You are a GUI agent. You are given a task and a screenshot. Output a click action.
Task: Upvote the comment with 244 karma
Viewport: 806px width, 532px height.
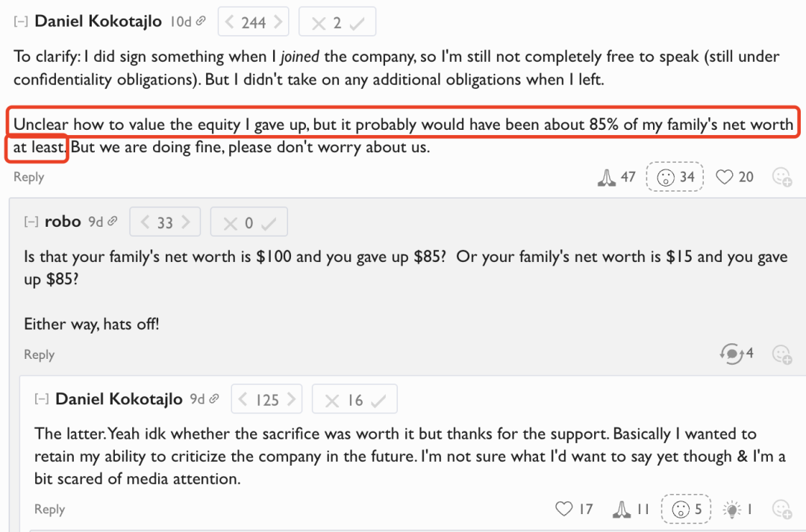tap(278, 22)
